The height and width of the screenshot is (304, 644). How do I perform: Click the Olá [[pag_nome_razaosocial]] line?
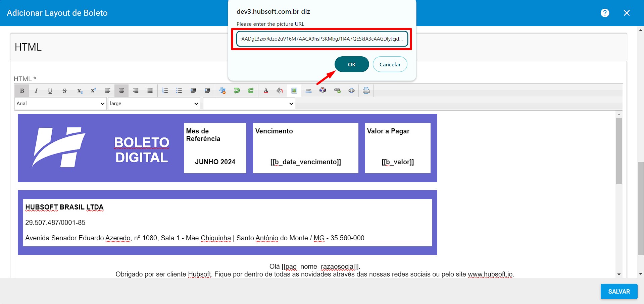(315, 266)
